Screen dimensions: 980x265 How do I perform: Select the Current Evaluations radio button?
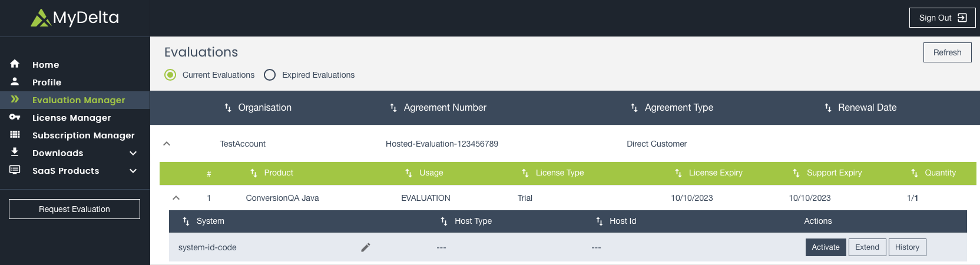[x=170, y=75]
